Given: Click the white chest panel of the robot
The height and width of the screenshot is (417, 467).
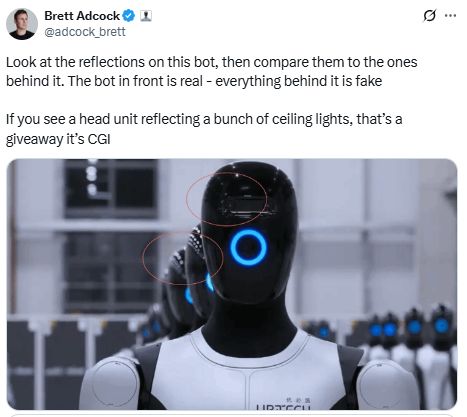Looking at the screenshot, I should click(247, 375).
